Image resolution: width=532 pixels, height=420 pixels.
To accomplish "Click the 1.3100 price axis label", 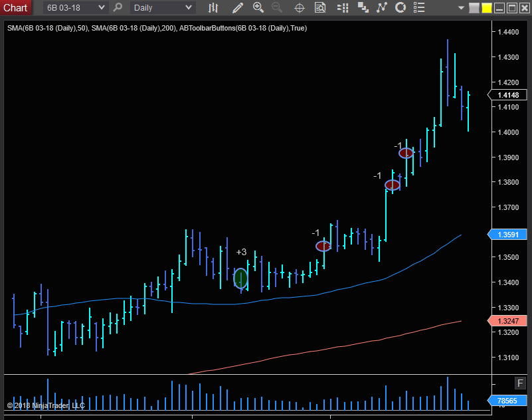I will (x=508, y=358).
